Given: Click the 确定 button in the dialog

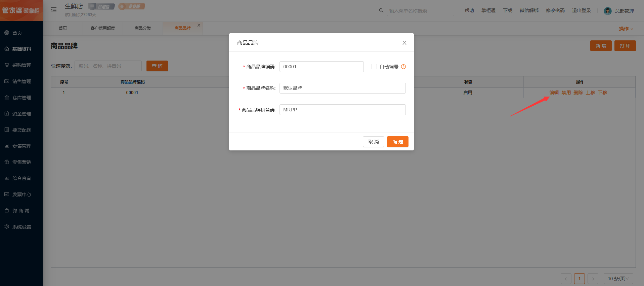Looking at the screenshot, I should (x=398, y=142).
